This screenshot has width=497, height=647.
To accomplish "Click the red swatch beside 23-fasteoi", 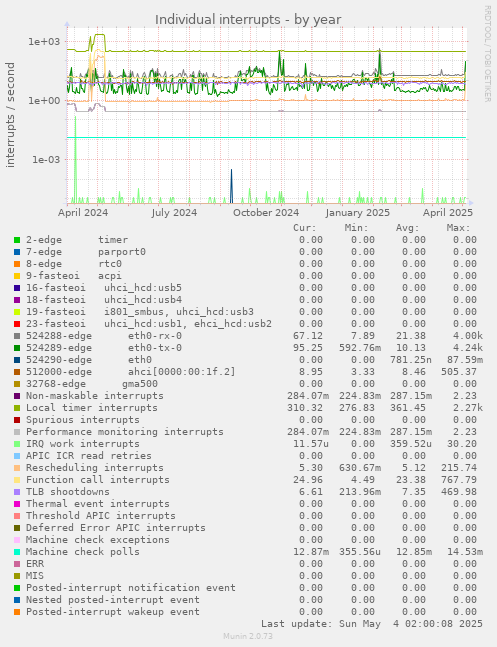I will pos(17,324).
